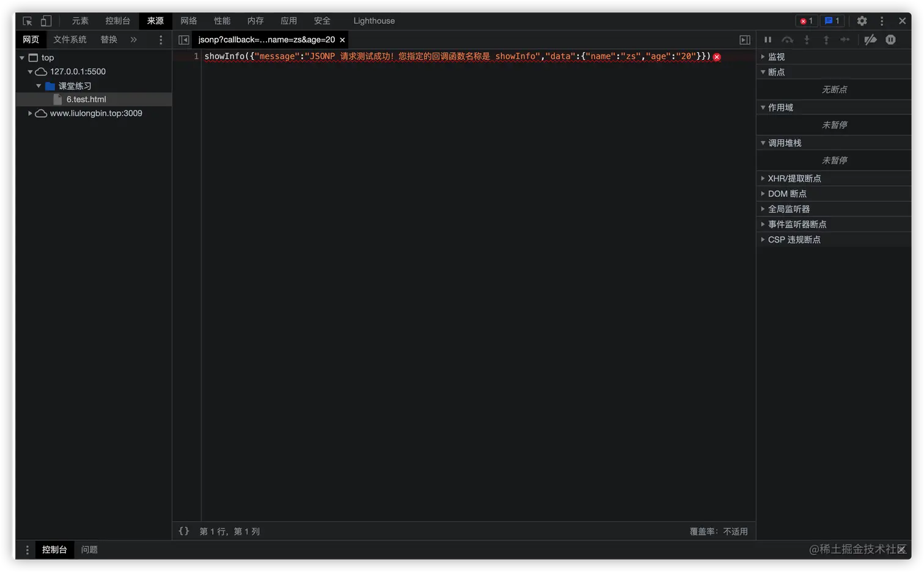The image size is (924, 572).
Task: Click the red syntax error icon in code
Action: coord(717,57)
